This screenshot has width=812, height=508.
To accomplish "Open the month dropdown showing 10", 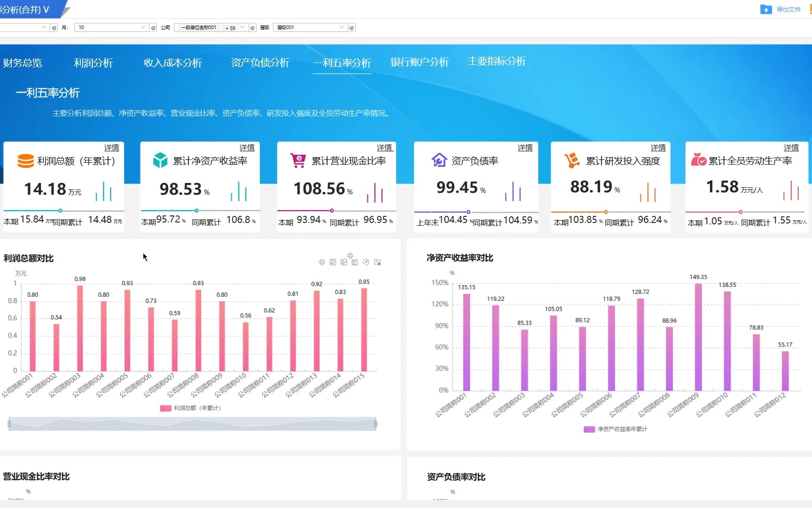I will click(112, 27).
